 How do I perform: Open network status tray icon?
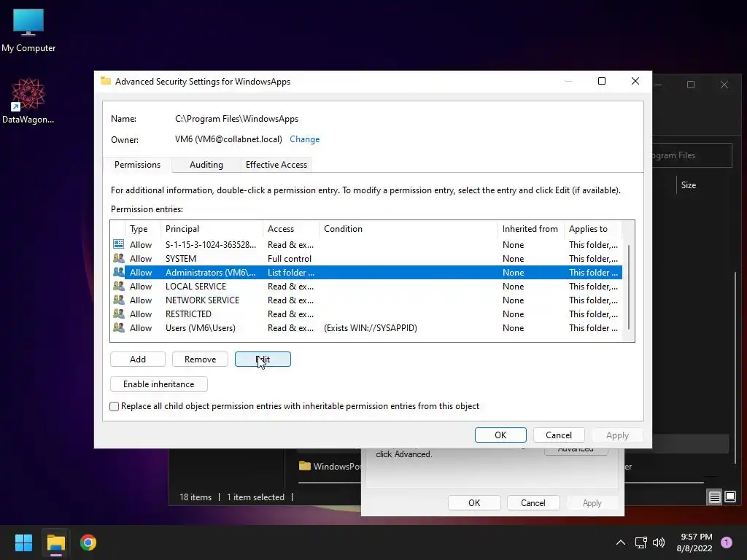point(640,542)
